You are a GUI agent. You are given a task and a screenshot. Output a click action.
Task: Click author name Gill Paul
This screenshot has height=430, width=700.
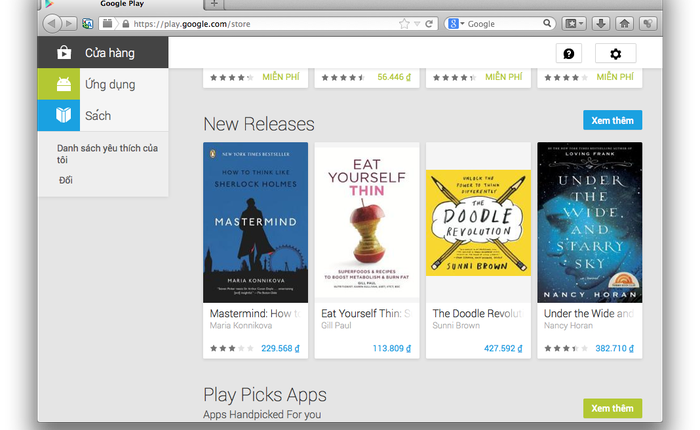[336, 326]
